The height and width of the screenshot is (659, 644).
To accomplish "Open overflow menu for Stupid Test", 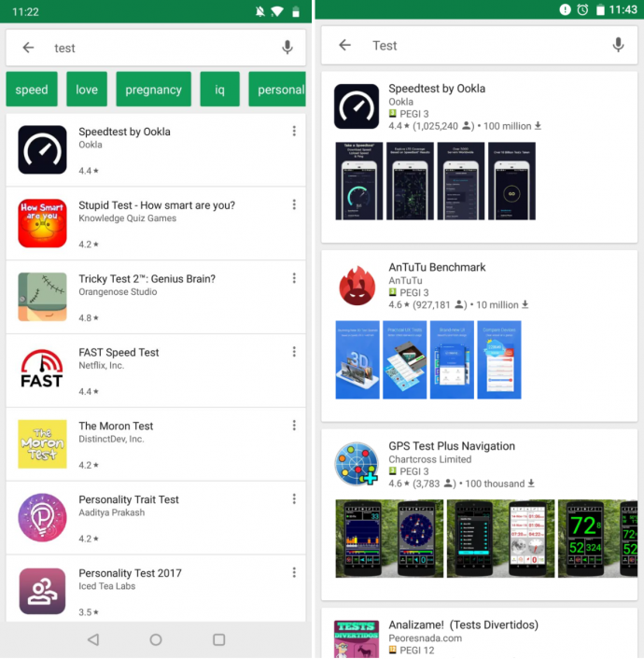I will 294,204.
